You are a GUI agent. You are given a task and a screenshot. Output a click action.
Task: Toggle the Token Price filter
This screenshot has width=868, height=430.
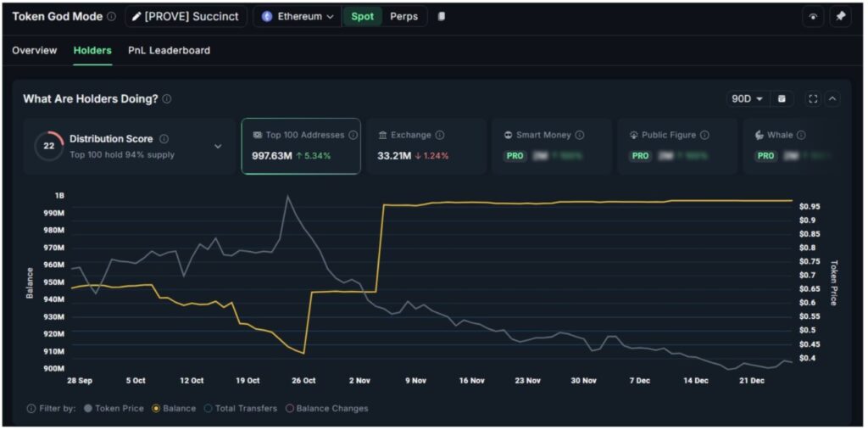pyautogui.click(x=114, y=409)
